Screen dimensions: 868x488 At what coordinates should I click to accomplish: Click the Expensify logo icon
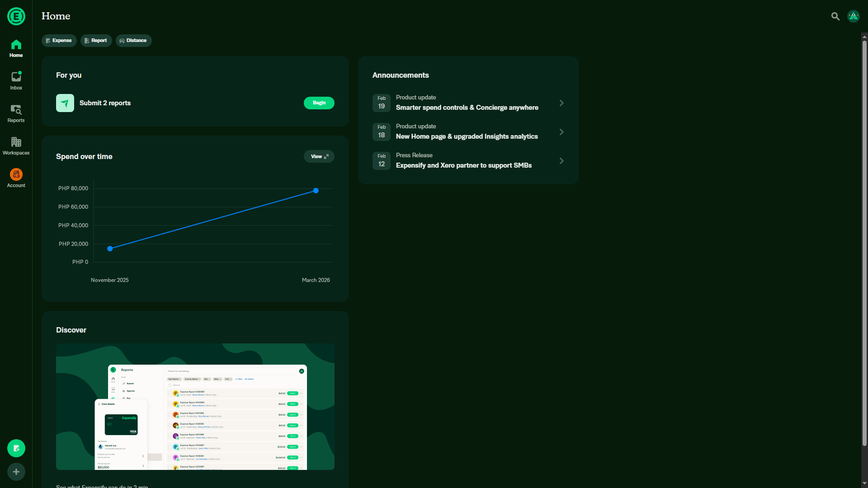(16, 16)
